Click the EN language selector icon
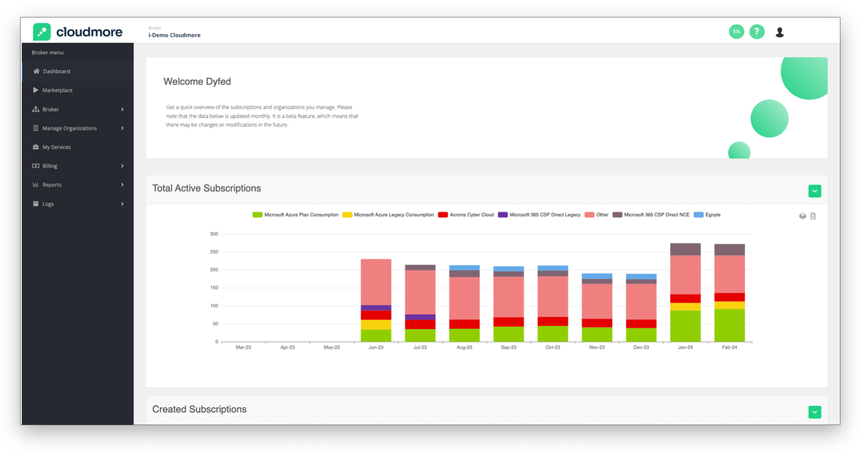This screenshot has width=868, height=454. (x=736, y=32)
